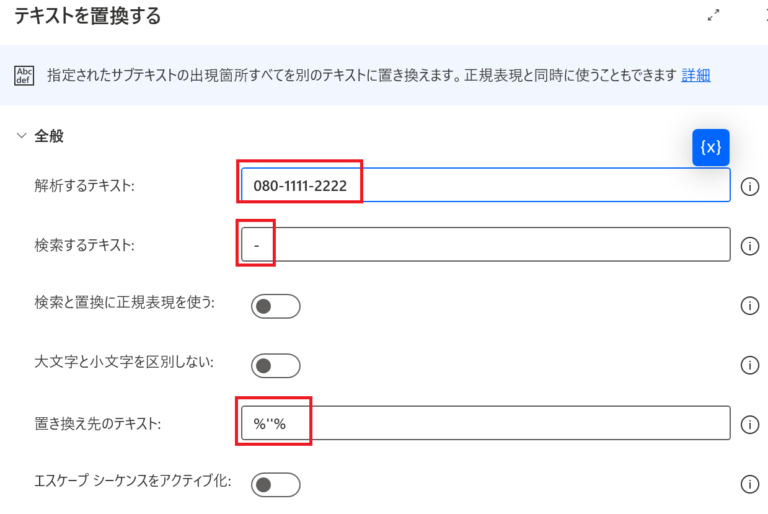The width and height of the screenshot is (768, 514).
Task: Click the テキストを置換する dialog title
Action: (x=87, y=16)
